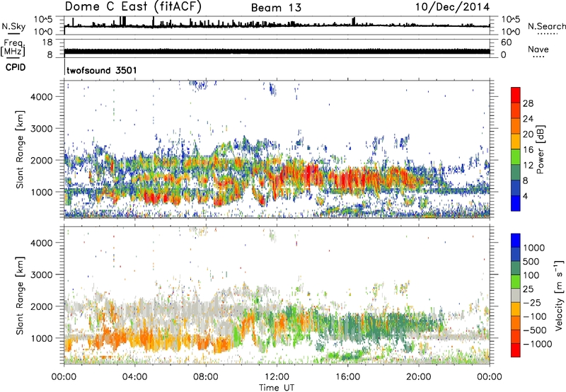Screen dimensions: 566x392
Task: Click the '18' frequency axis tick
Action: tap(47, 42)
